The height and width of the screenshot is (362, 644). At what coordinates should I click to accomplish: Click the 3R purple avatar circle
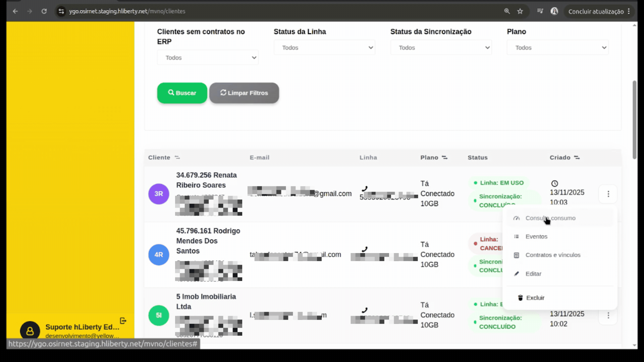(159, 194)
